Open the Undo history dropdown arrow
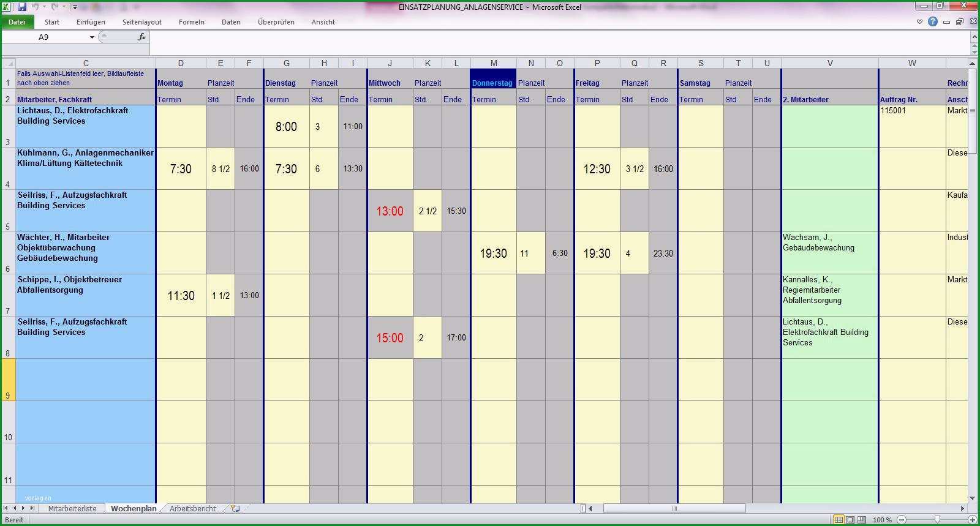This screenshot has height=526, width=980. pyautogui.click(x=44, y=7)
